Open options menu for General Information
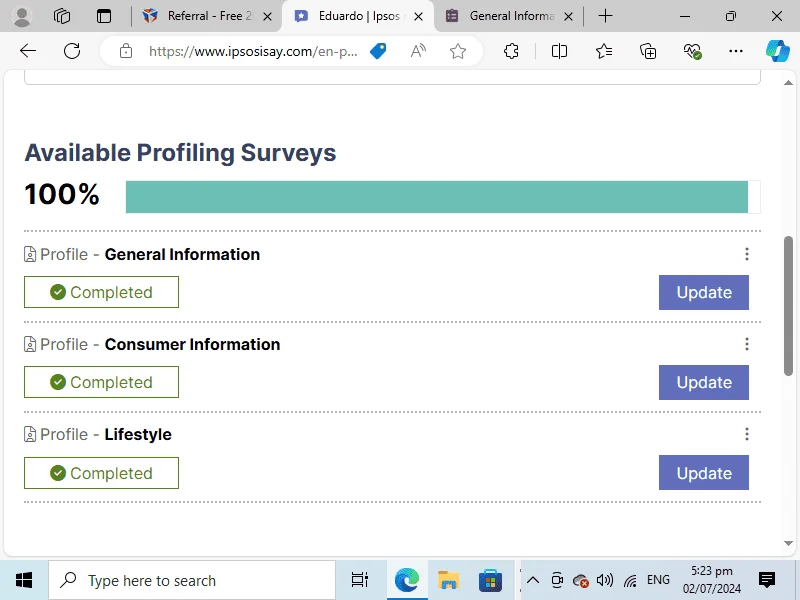Image resolution: width=800 pixels, height=600 pixels. click(x=747, y=254)
